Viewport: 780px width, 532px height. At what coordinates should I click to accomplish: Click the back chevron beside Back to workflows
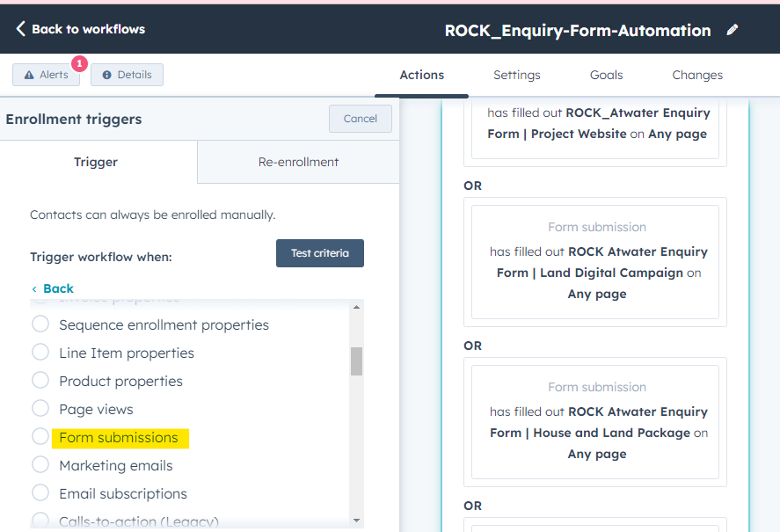20,29
